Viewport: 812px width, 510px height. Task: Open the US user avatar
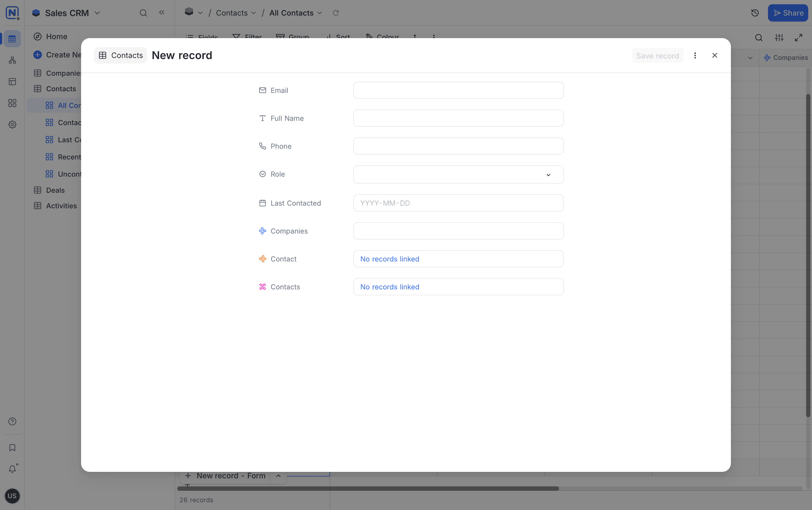tap(12, 496)
